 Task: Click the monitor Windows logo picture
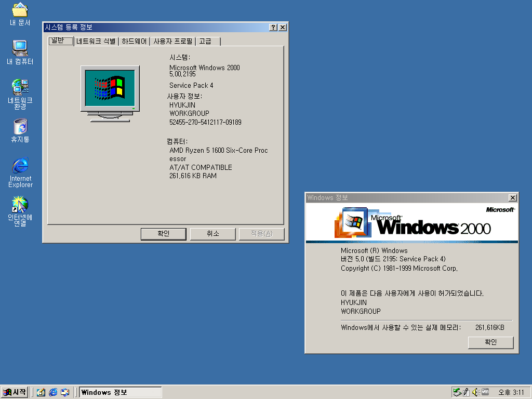(x=110, y=94)
